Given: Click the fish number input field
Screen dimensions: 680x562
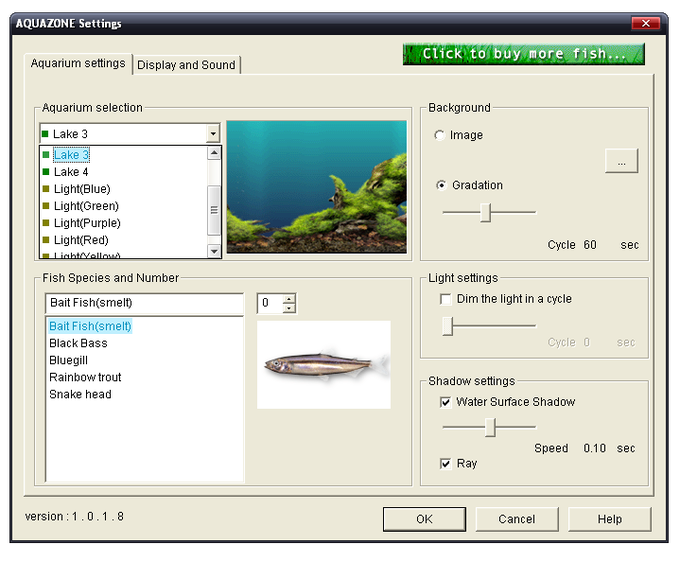Looking at the screenshot, I should point(270,303).
